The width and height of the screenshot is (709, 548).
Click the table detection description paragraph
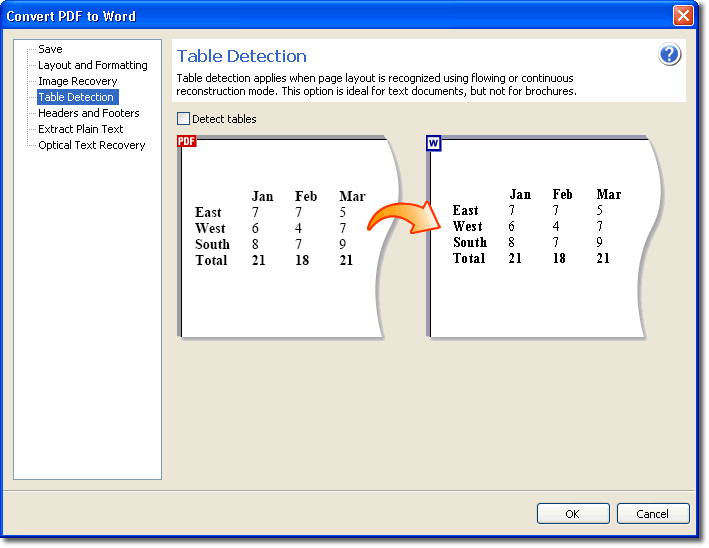pyautogui.click(x=376, y=85)
